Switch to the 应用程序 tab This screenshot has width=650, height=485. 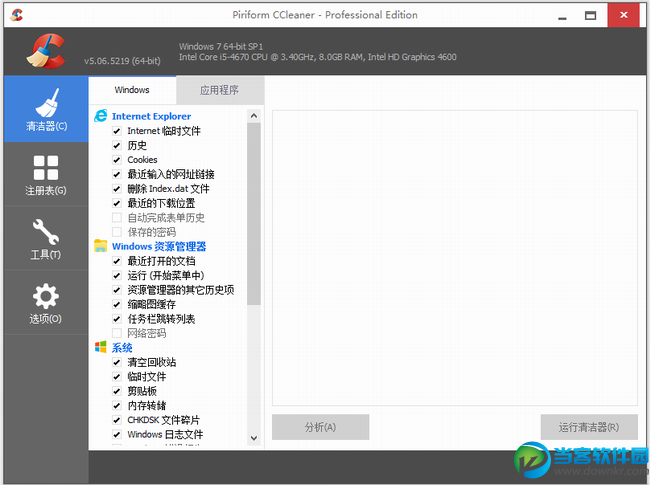click(220, 90)
